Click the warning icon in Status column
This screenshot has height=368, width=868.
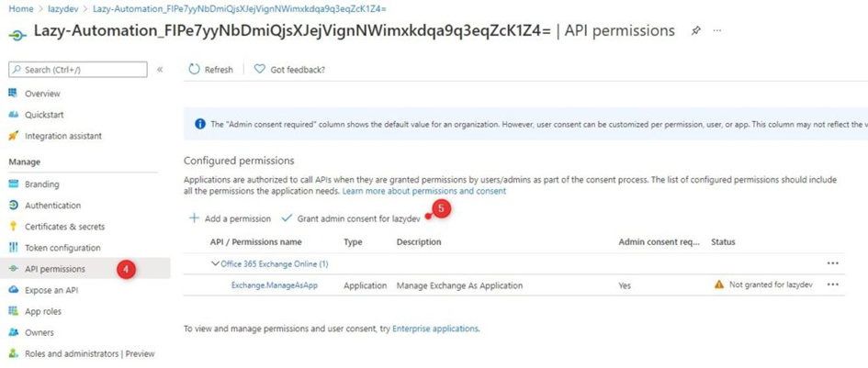(x=718, y=284)
